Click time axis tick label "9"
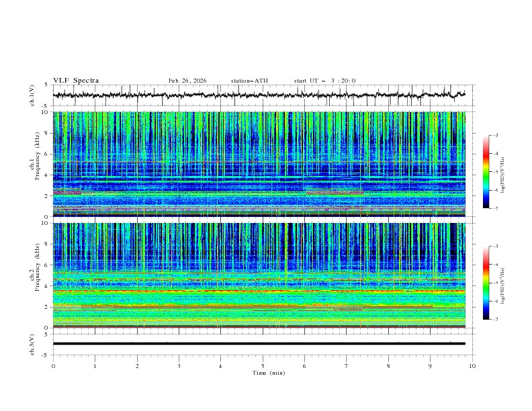Image resolution: width=532 pixels, height=411 pixels. click(430, 366)
